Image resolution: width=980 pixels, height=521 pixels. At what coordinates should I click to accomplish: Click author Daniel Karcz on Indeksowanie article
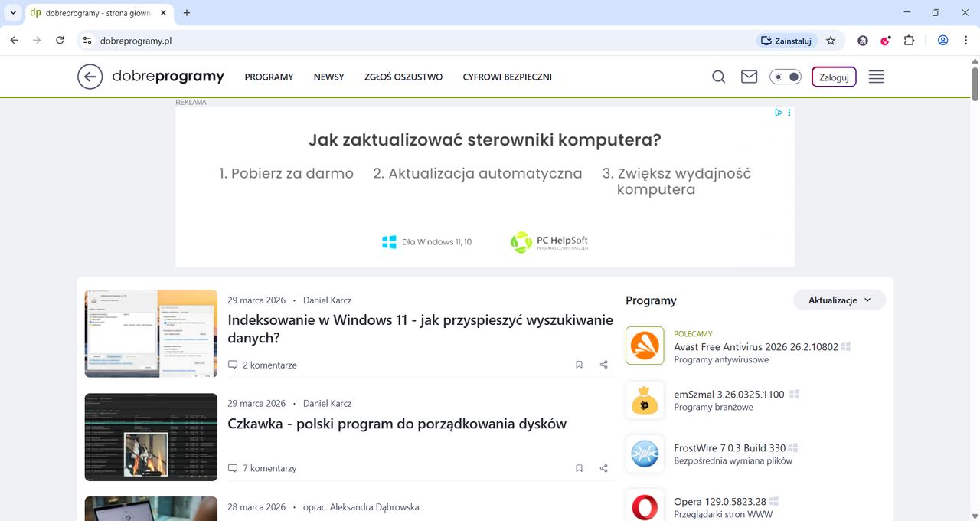click(x=327, y=300)
